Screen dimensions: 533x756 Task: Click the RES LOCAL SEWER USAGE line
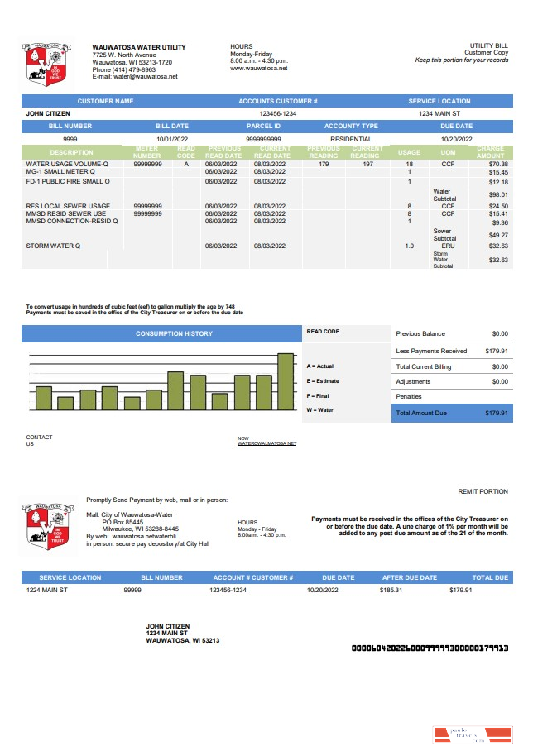point(68,206)
